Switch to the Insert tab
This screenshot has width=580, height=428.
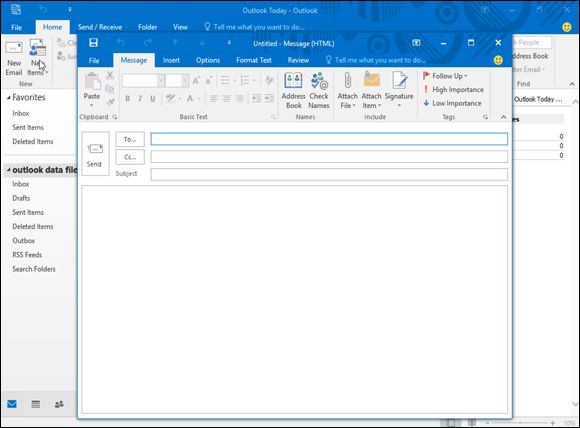point(171,60)
